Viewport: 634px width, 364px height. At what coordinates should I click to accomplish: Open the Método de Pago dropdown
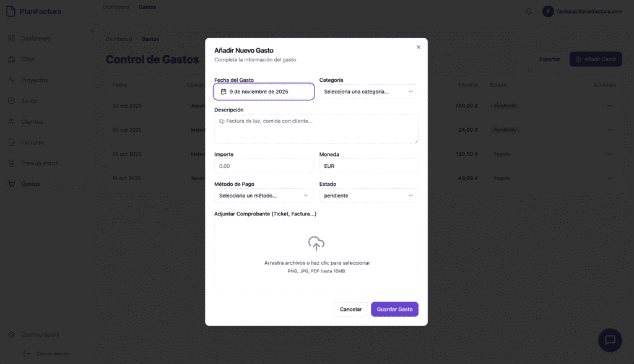click(x=264, y=196)
